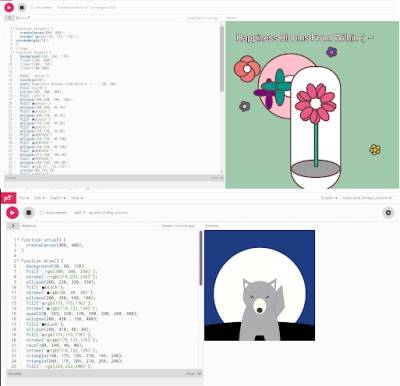The height and width of the screenshot is (386, 400).
Task: Click the wolf preview canvas
Action: (259, 285)
